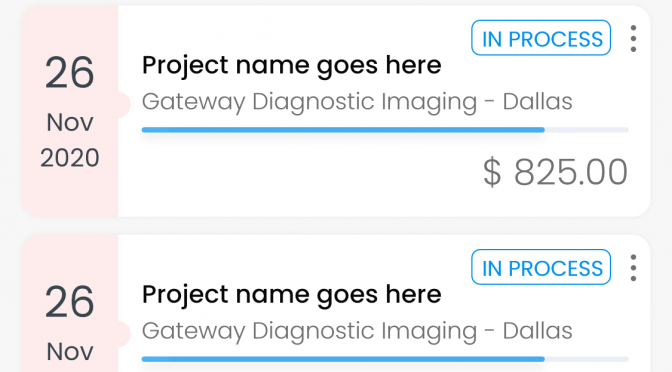Click the $ 825.00 amount
This screenshot has height=372, width=672.
point(555,172)
